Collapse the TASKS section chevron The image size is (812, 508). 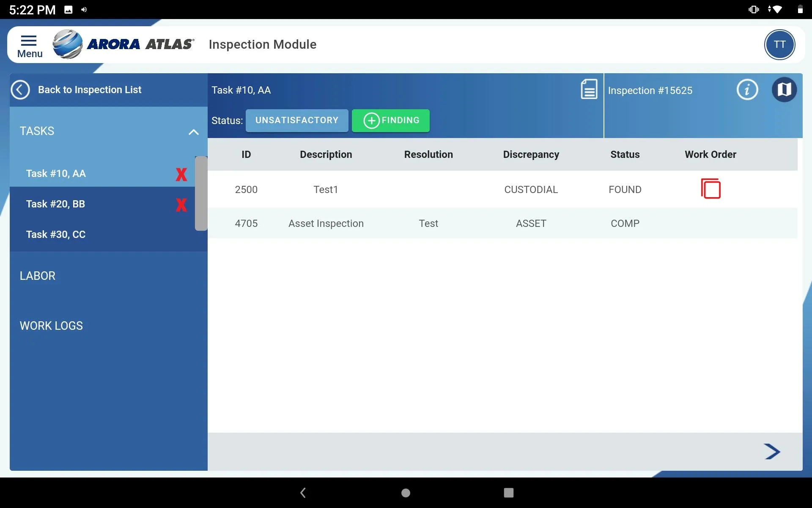click(193, 132)
